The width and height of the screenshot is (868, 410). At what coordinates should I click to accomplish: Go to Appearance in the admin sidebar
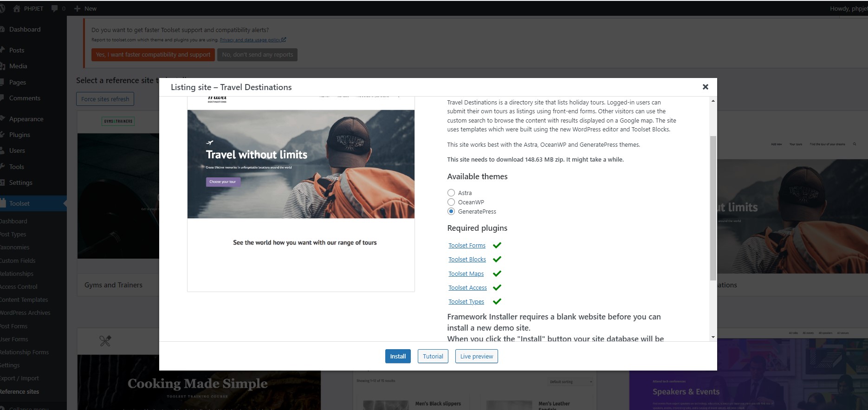26,119
